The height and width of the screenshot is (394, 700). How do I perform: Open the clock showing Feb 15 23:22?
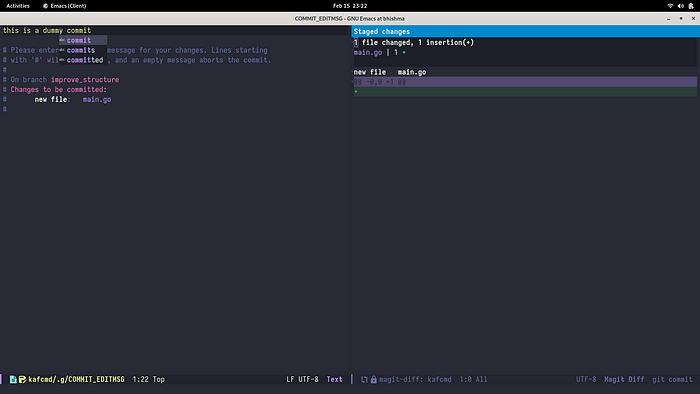(350, 6)
